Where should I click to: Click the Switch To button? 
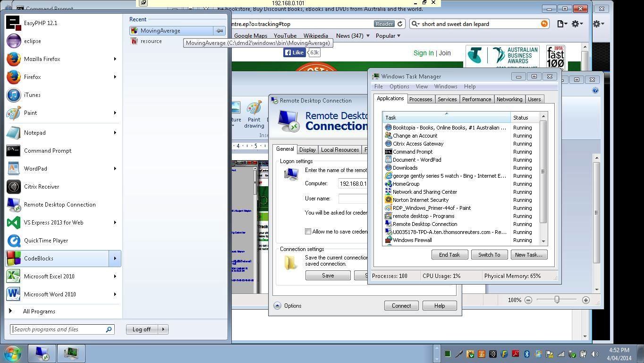point(489,255)
